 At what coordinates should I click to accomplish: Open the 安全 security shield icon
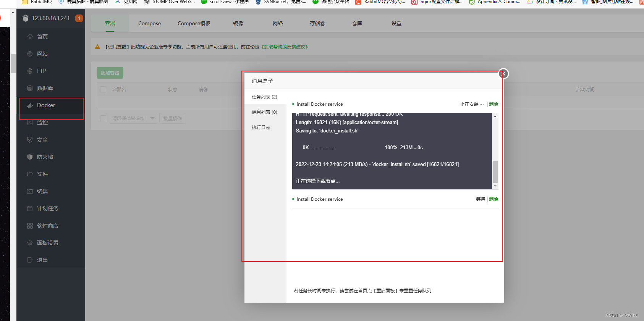pyautogui.click(x=30, y=140)
